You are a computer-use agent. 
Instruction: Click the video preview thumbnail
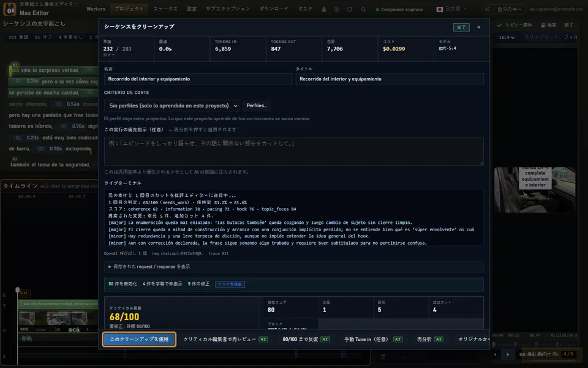[534, 190]
